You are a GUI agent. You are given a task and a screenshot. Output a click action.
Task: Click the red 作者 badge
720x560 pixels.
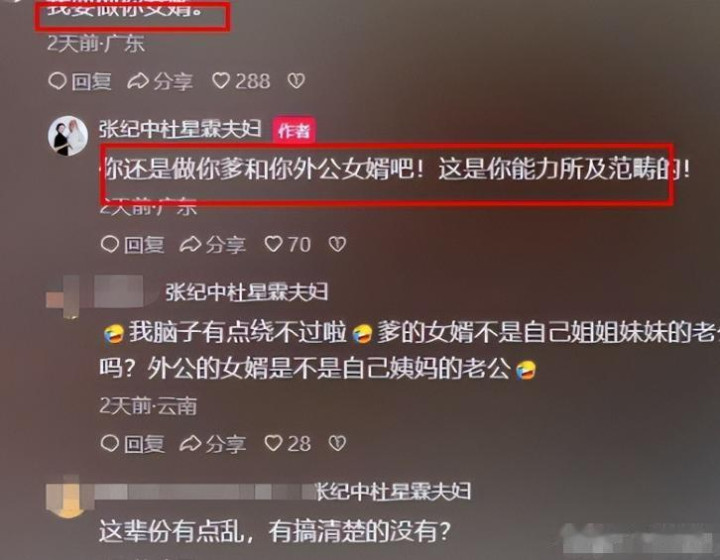[x=294, y=131]
